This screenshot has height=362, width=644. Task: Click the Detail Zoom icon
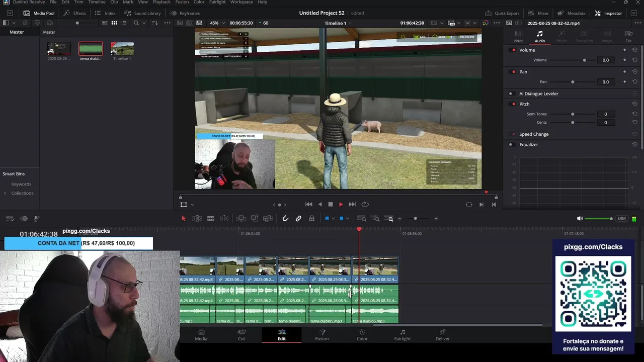(x=376, y=219)
